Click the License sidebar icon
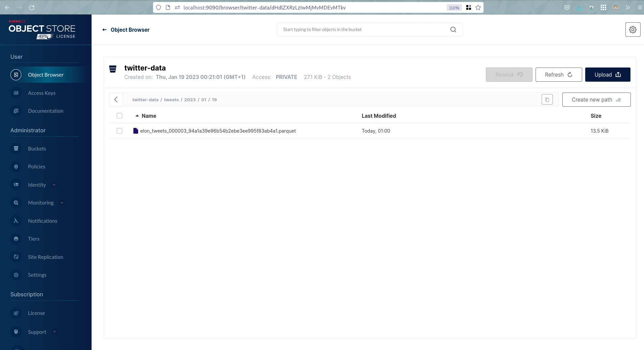The width and height of the screenshot is (644, 350). [x=16, y=313]
